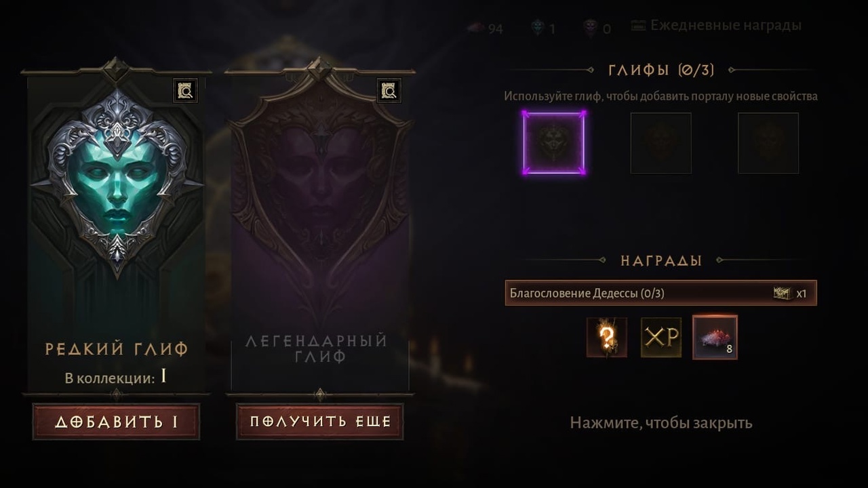Open Ежедневные награды at the top
The width and height of the screenshot is (868, 488).
point(716,26)
